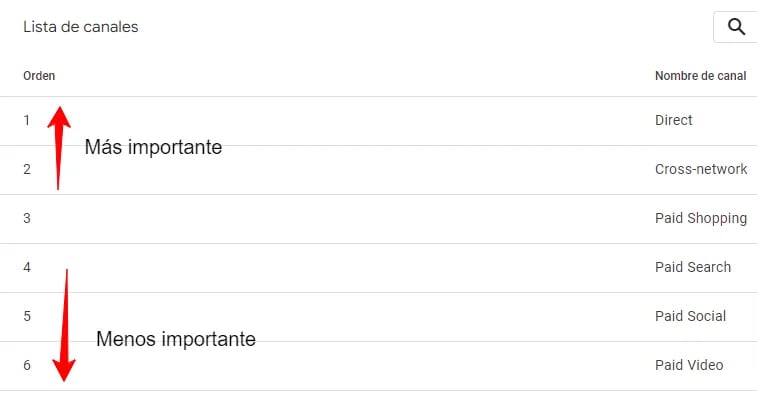The image size is (757, 396).
Task: Click the red downward arrow annotation
Action: click(64, 325)
